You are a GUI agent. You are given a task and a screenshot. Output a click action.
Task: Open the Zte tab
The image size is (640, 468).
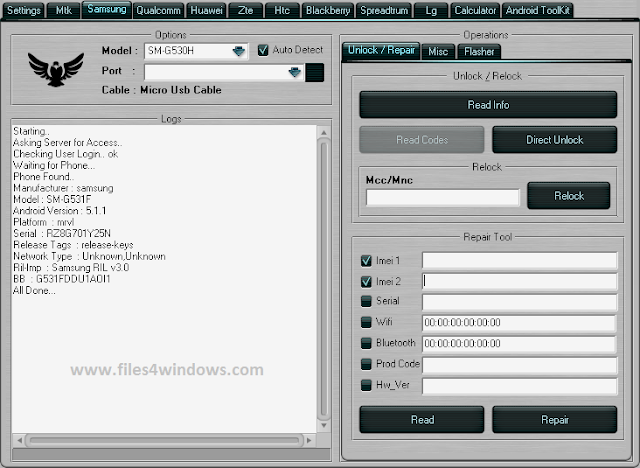tap(245, 10)
